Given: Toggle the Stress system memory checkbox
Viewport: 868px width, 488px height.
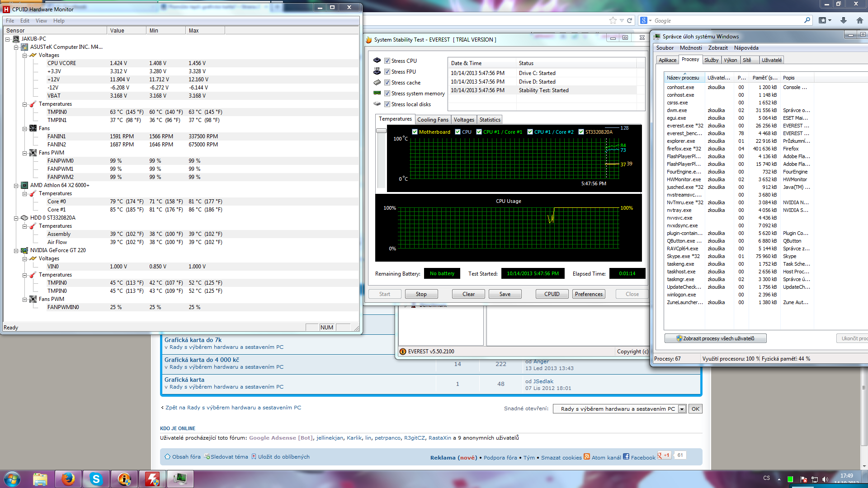Looking at the screenshot, I should point(387,94).
